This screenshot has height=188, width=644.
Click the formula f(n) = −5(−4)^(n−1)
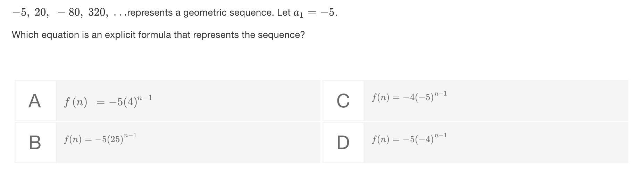click(x=409, y=138)
